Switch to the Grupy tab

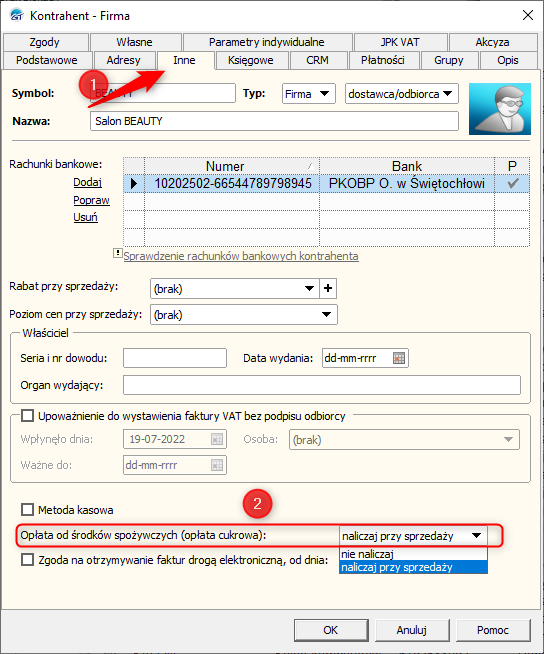point(448,60)
